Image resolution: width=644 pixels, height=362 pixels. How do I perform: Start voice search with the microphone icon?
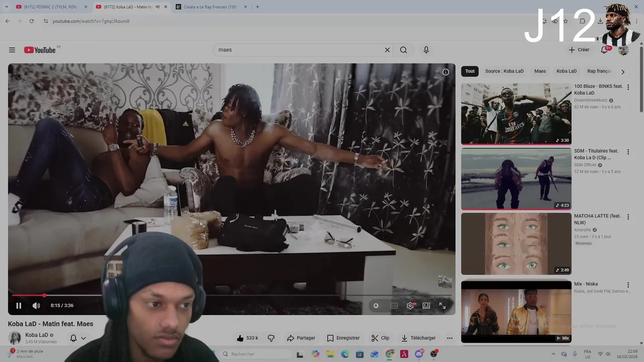(426, 50)
